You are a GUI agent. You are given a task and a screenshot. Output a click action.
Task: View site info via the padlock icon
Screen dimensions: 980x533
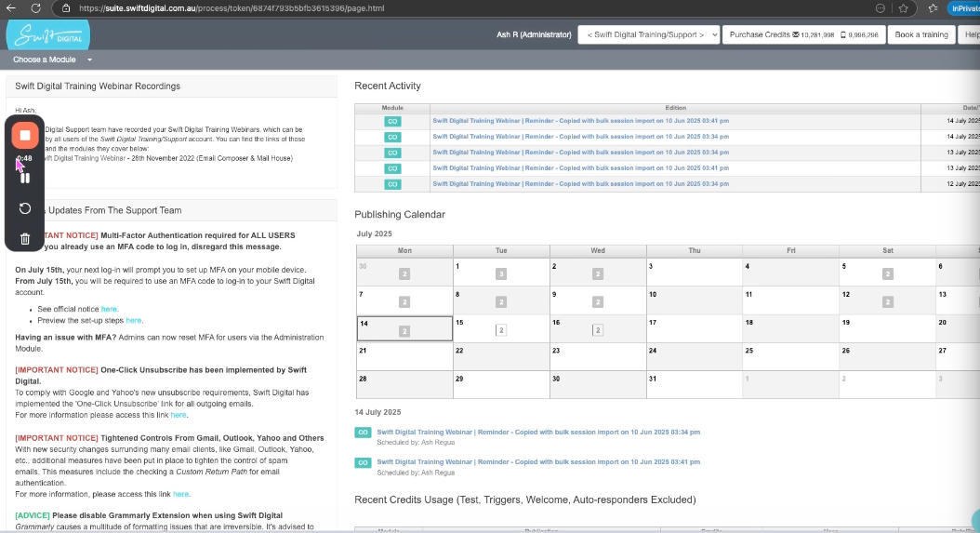66,8
